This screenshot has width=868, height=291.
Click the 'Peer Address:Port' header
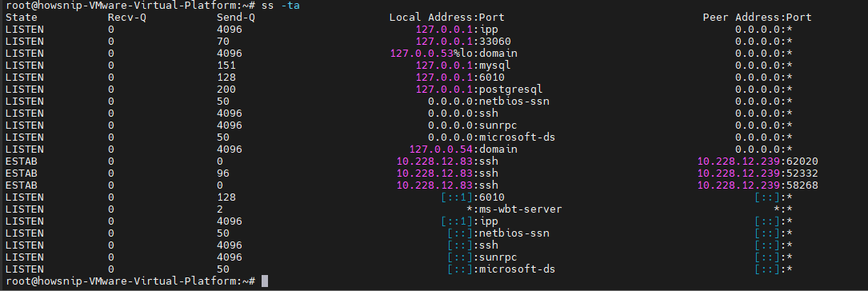[x=758, y=17]
